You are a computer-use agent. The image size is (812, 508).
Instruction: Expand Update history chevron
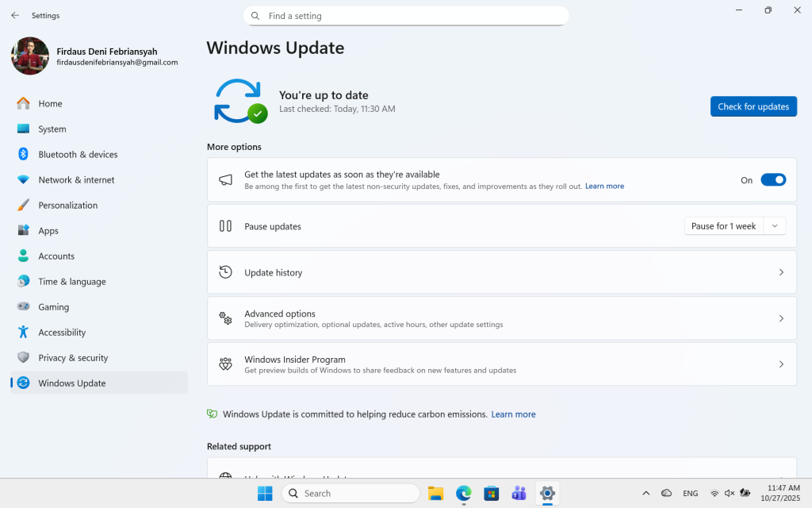tap(781, 272)
